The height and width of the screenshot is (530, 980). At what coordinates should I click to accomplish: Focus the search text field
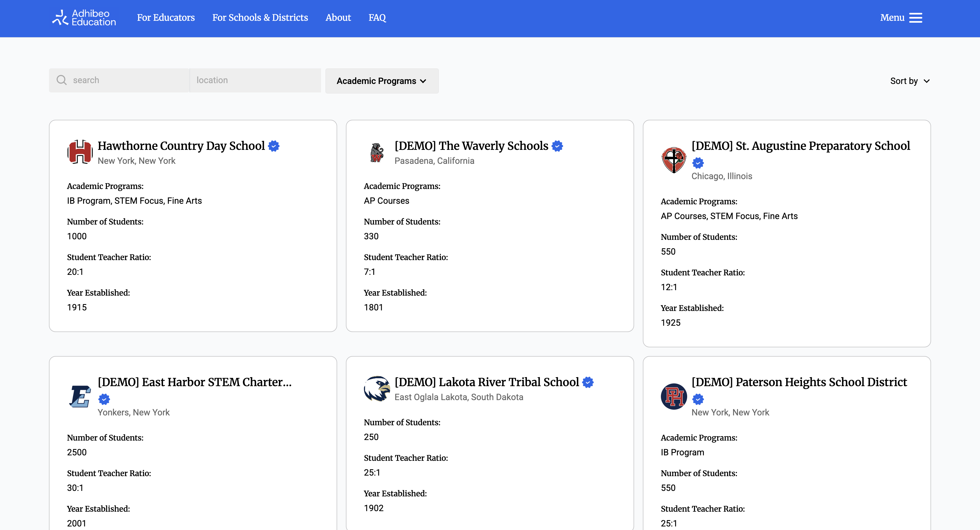[129, 80]
